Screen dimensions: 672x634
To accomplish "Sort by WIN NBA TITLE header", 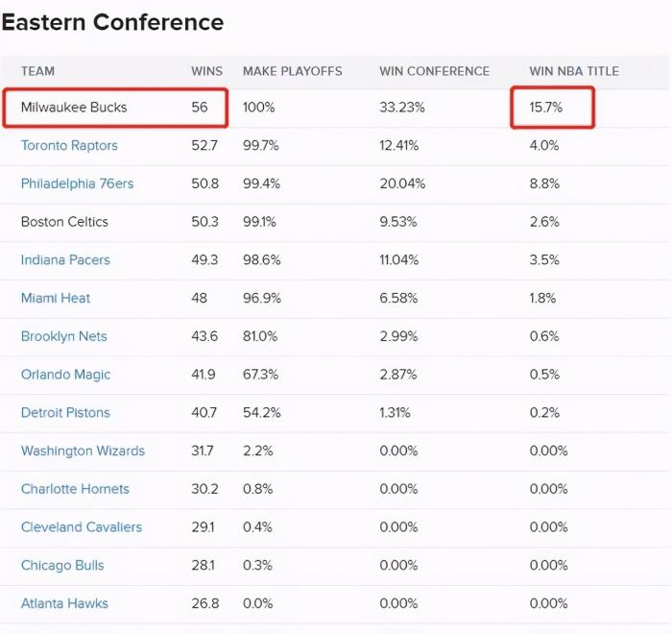I will (x=574, y=71).
